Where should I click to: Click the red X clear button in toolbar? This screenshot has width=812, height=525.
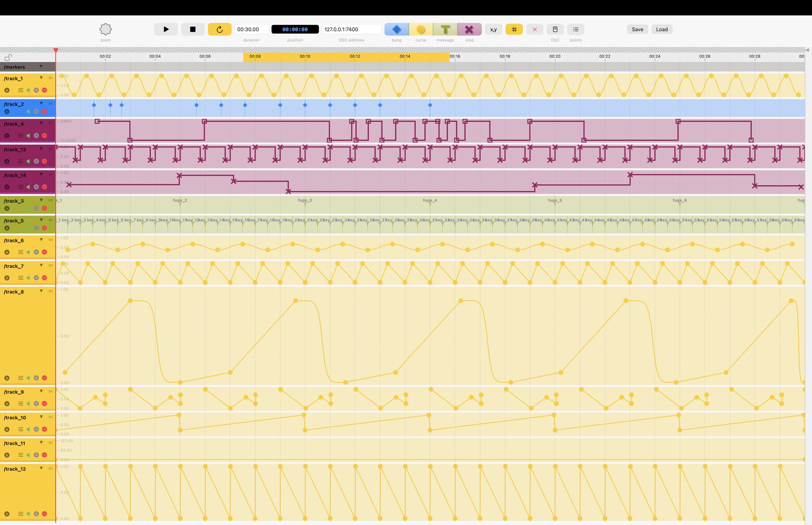(535, 29)
